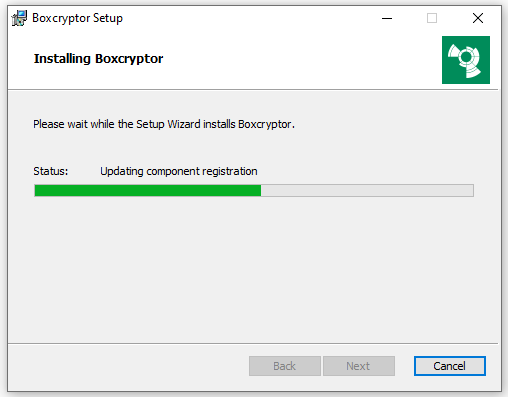Cancel the Boxcryptor installation
This screenshot has height=397, width=508.
point(450,366)
